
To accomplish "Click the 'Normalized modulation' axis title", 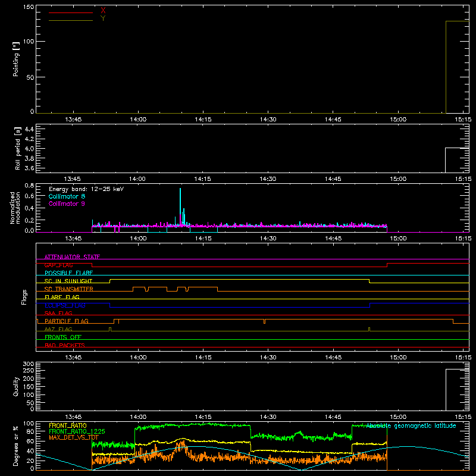I will [x=15, y=208].
